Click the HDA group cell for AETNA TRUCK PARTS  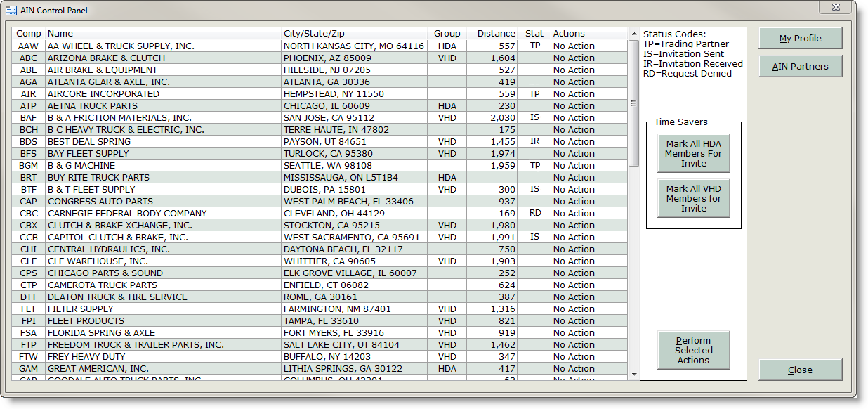pos(447,106)
